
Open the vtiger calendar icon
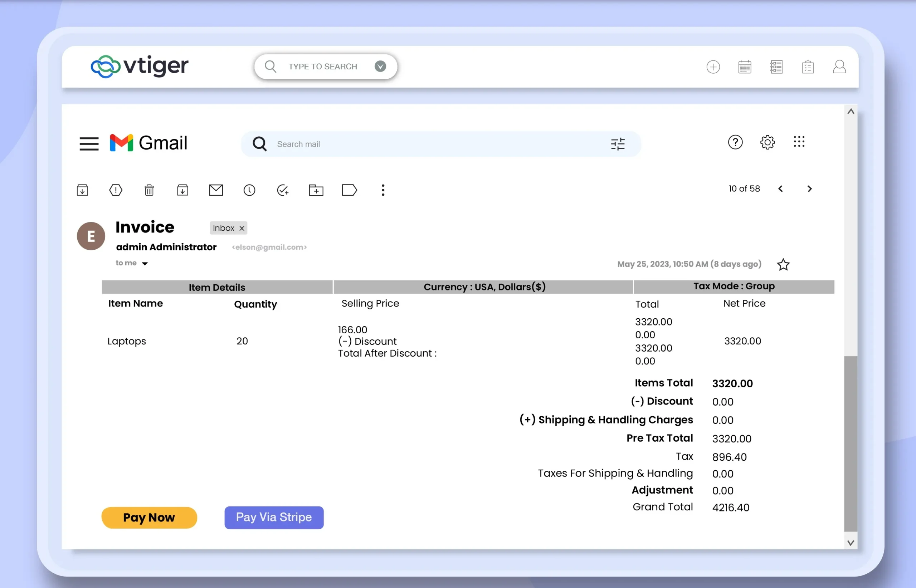point(745,67)
